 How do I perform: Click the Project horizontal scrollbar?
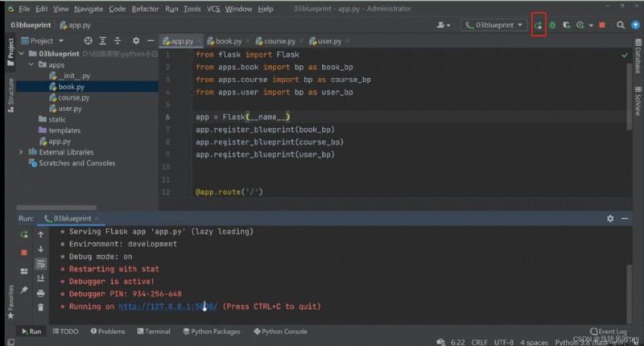pyautogui.click(x=56, y=208)
